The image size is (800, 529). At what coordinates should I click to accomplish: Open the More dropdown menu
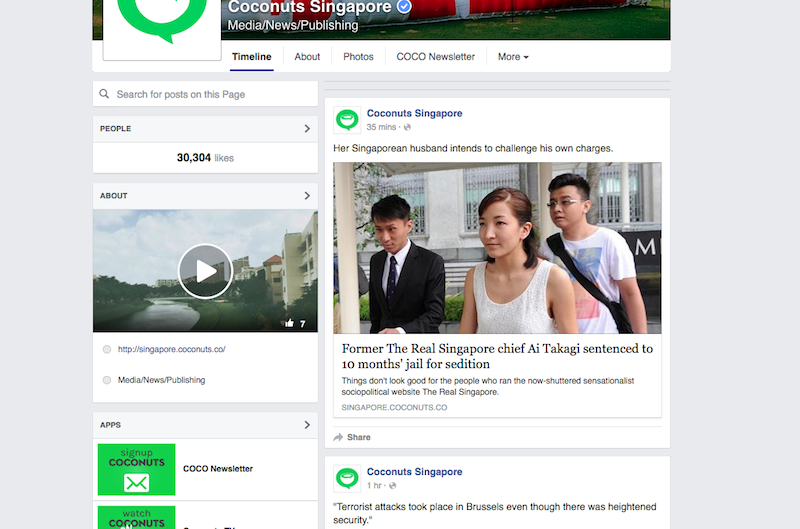513,57
